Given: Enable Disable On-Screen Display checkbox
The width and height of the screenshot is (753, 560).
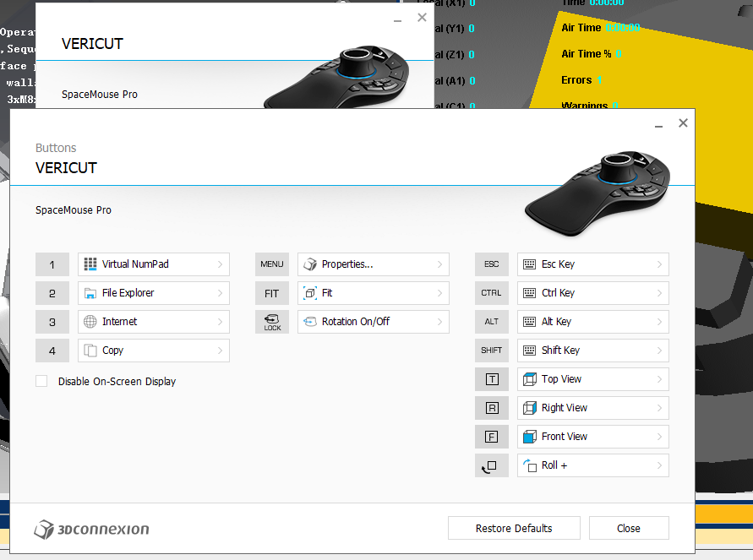Looking at the screenshot, I should pyautogui.click(x=41, y=381).
